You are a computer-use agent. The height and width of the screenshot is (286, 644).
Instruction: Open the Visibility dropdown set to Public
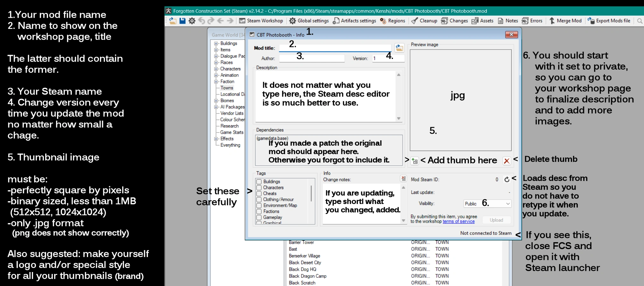pyautogui.click(x=487, y=204)
